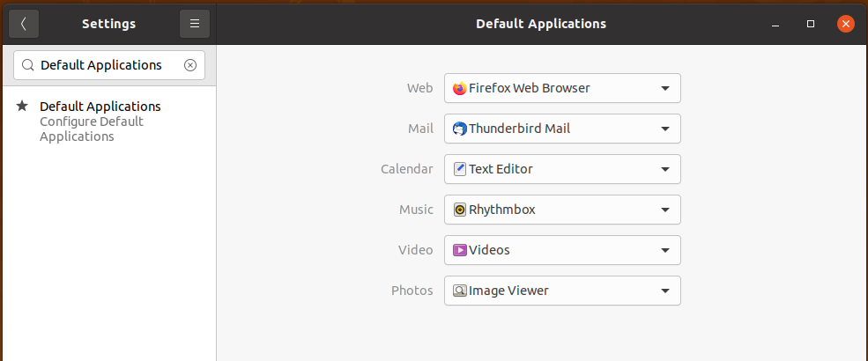Click the Video label
This screenshot has width=868, height=361.
416,250
